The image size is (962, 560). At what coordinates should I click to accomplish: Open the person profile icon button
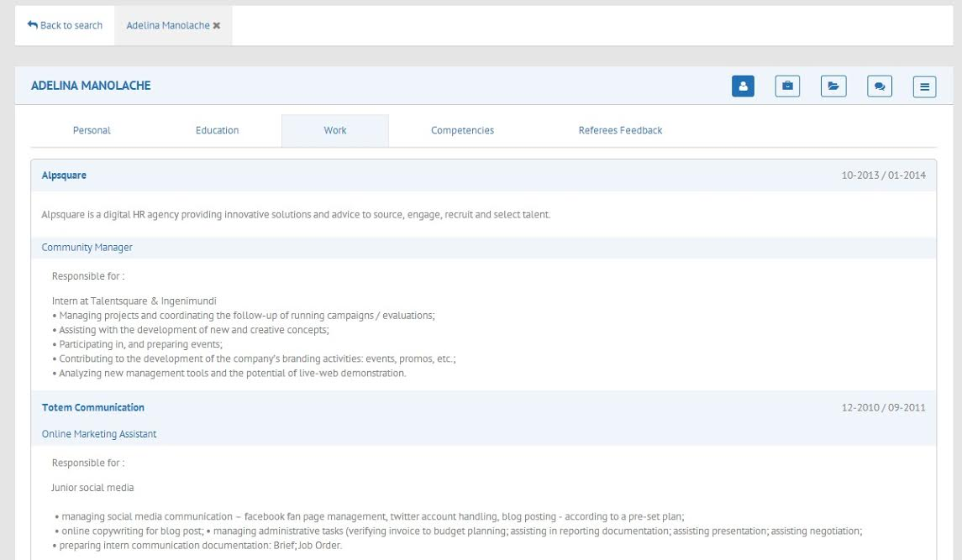point(743,86)
